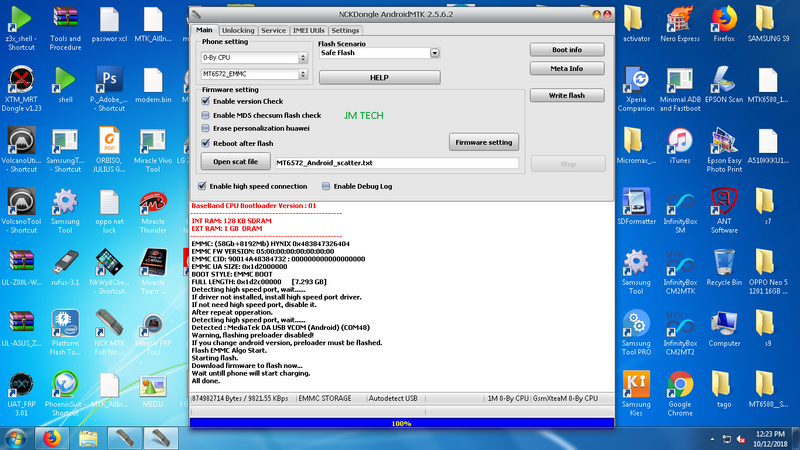Image resolution: width=800 pixels, height=450 pixels.
Task: Click the HELP button
Action: pos(380,78)
